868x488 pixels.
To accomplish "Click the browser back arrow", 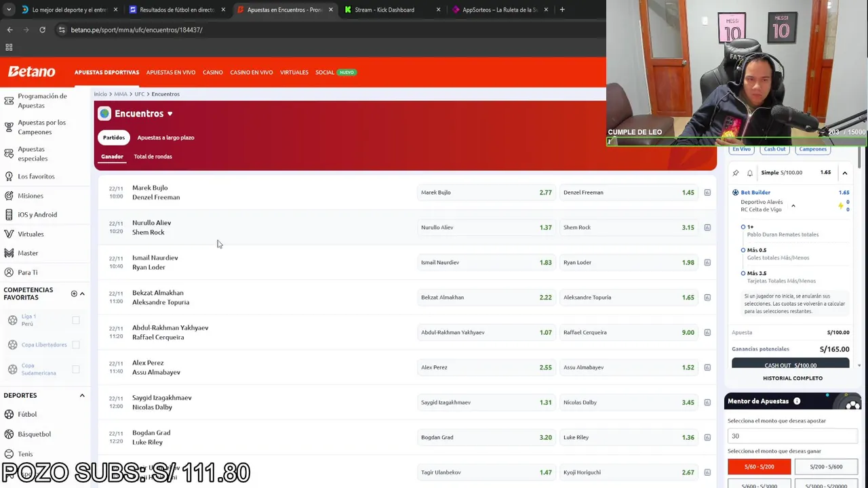I will pos(9,30).
